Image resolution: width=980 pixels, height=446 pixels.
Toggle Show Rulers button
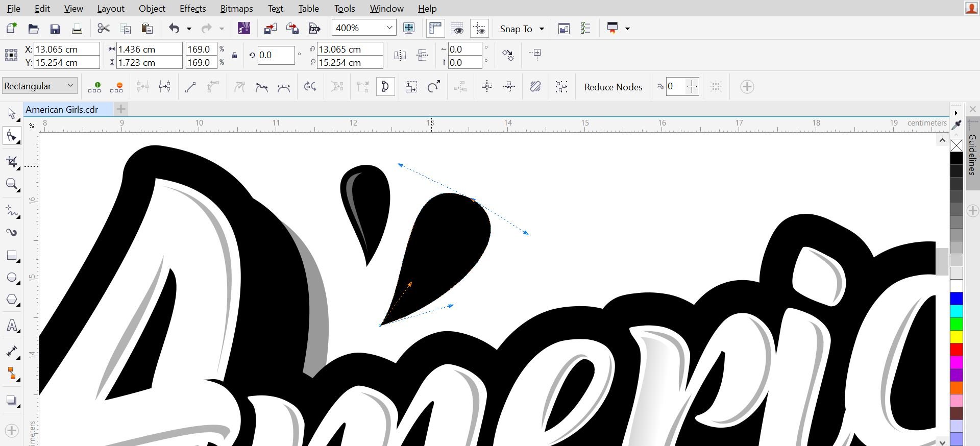point(435,29)
